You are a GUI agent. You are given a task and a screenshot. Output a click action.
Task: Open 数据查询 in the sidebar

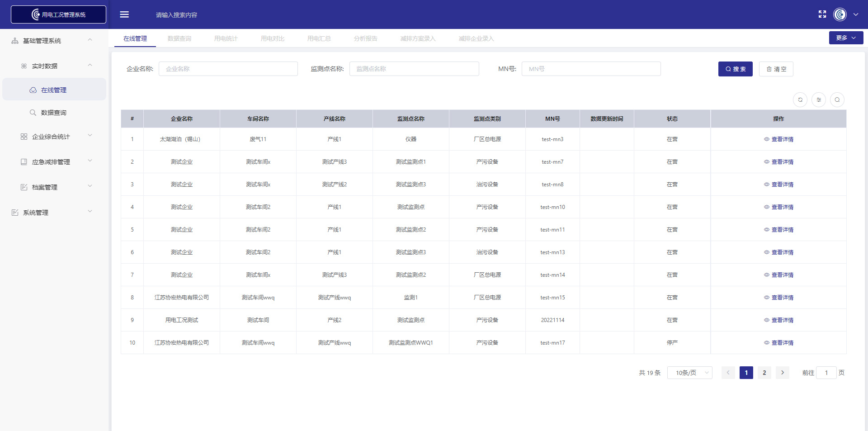click(53, 113)
